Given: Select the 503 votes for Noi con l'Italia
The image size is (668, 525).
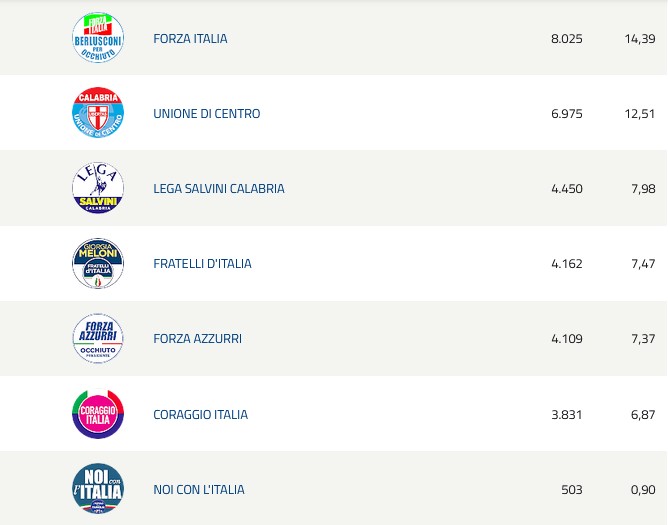Looking at the screenshot, I should pos(571,490).
